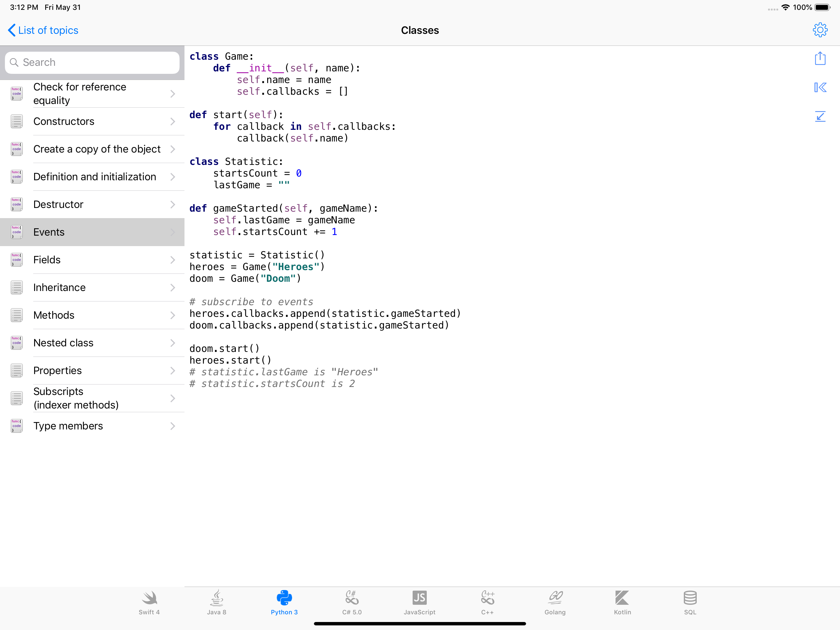Select the Nested class topic
This screenshot has width=840, height=630.
63,343
